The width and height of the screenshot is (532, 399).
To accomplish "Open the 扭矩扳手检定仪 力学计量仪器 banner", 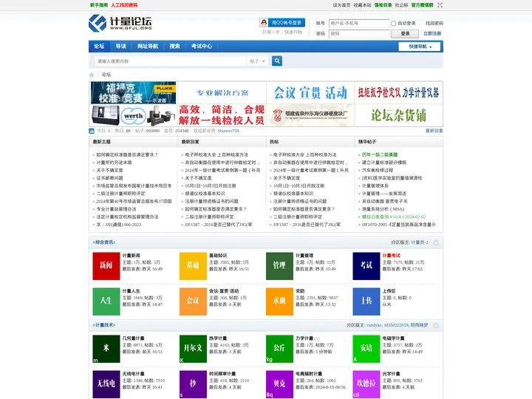I will point(399,92).
